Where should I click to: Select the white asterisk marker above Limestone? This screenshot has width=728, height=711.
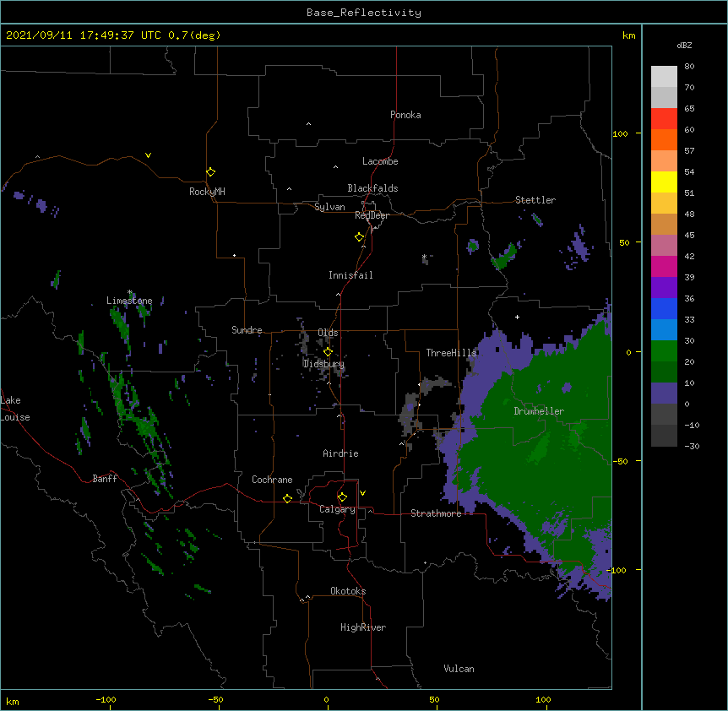pyautogui.click(x=130, y=292)
